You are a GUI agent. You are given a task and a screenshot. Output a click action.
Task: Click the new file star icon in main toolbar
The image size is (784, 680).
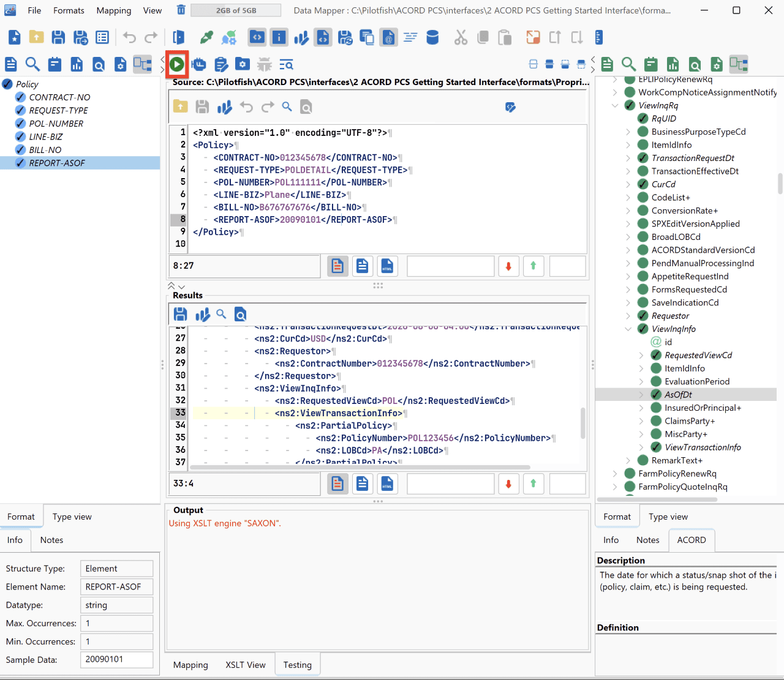click(15, 37)
